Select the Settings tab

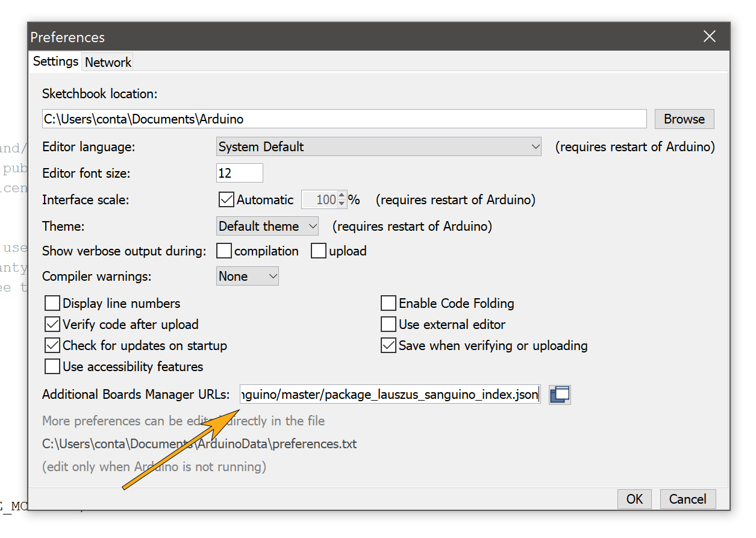pyautogui.click(x=55, y=61)
